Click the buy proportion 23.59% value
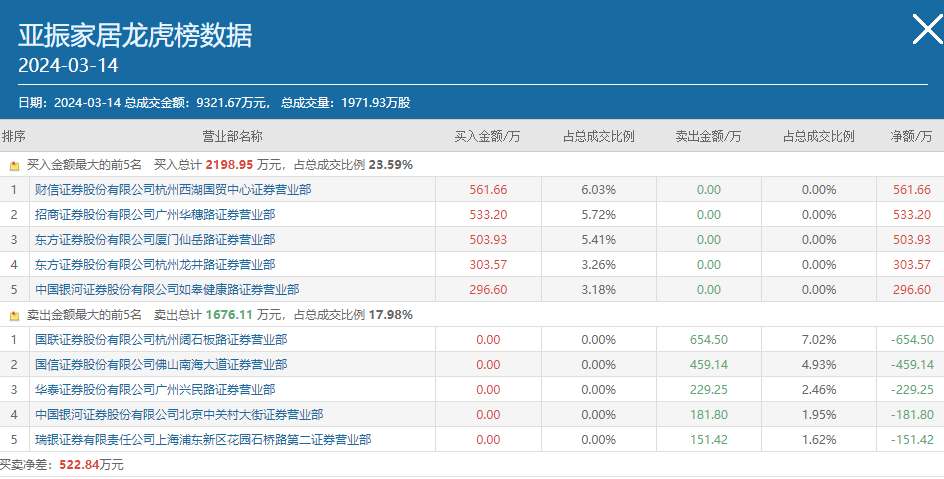 [391, 165]
